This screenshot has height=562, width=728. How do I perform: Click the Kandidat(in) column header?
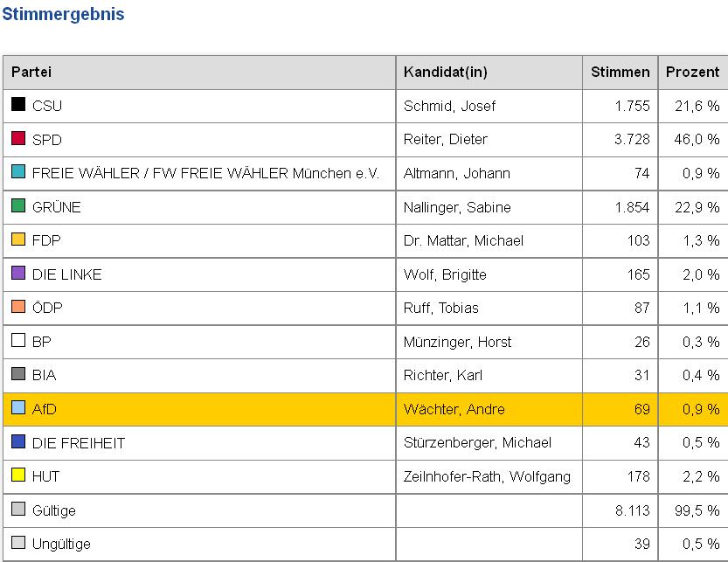[445, 72]
